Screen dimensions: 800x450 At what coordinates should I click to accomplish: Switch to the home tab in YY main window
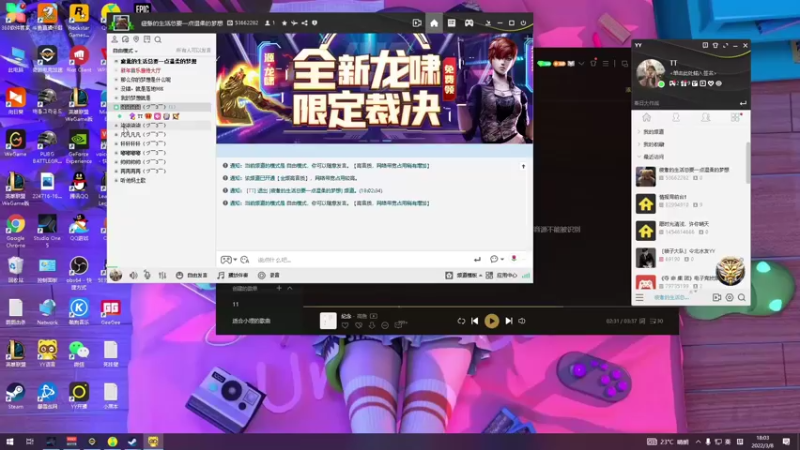tap(646, 118)
